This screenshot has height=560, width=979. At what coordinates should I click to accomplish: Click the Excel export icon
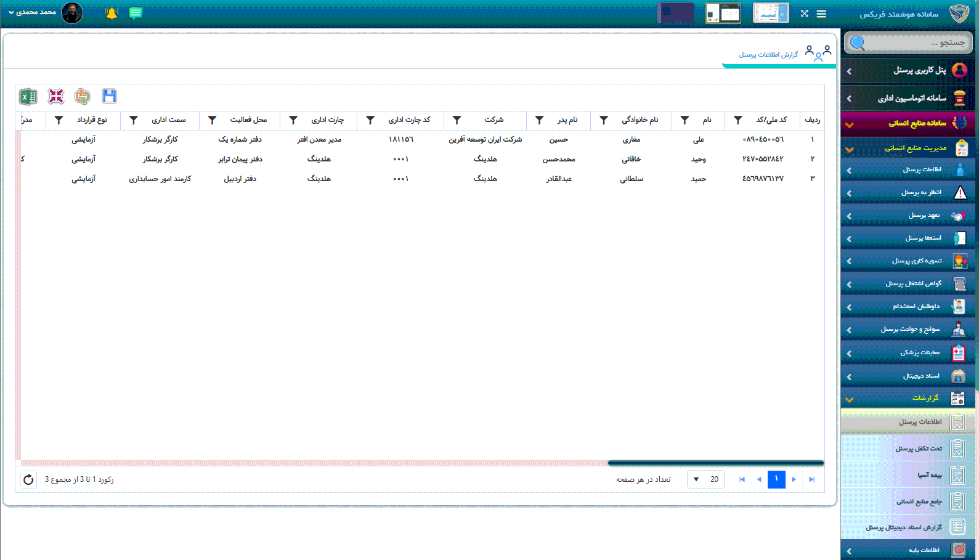point(28,97)
